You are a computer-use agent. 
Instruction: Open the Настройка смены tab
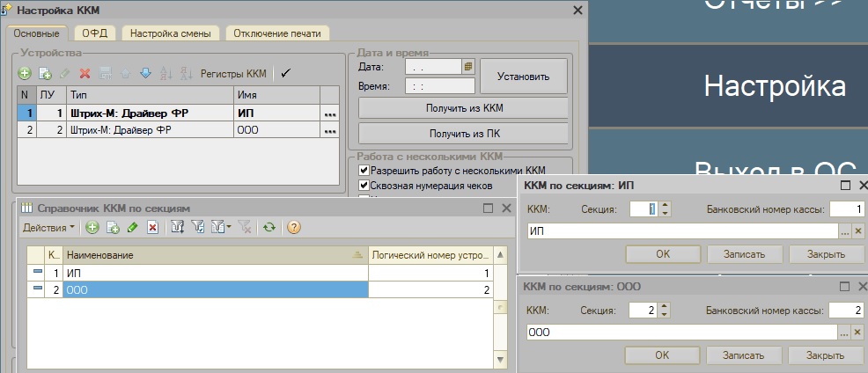click(x=170, y=33)
